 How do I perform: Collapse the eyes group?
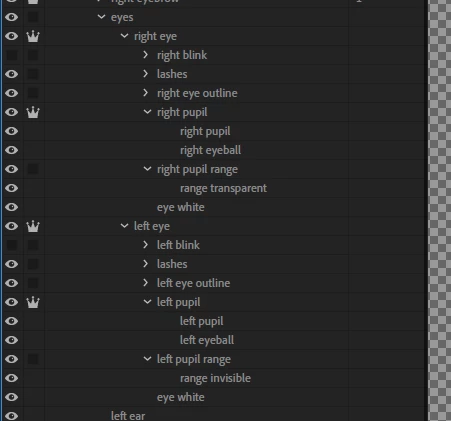[x=101, y=17]
